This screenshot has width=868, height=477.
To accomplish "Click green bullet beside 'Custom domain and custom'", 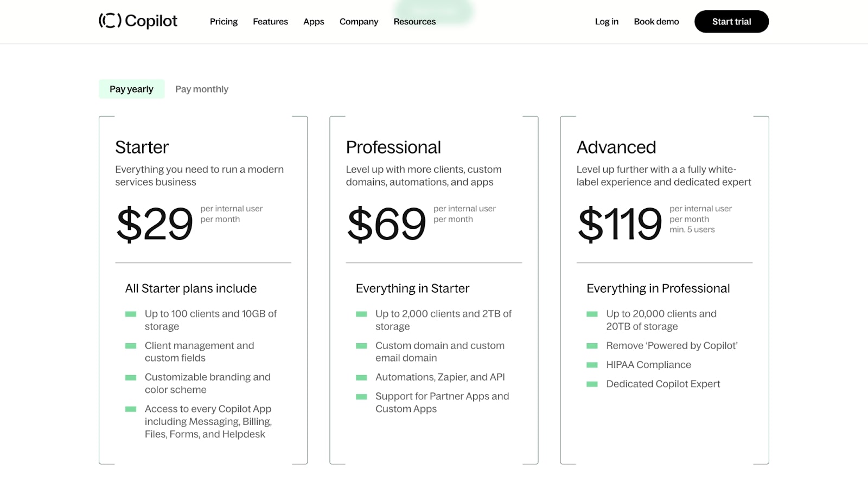I will click(x=361, y=346).
